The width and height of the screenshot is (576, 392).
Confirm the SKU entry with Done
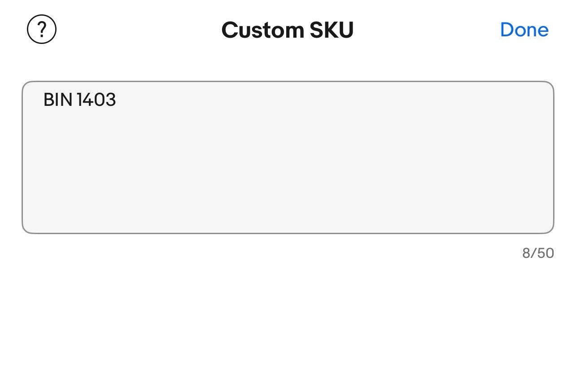pos(524,30)
